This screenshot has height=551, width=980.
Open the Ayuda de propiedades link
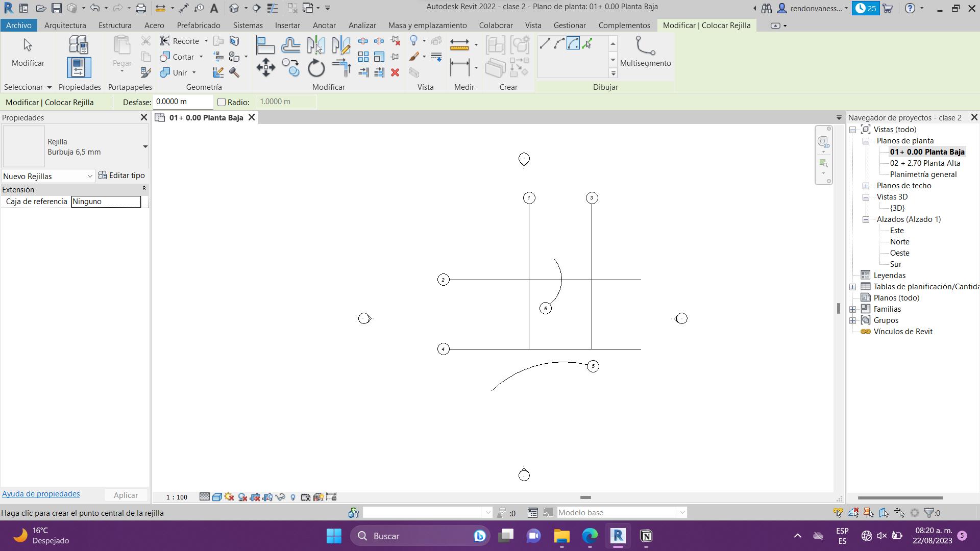tap(41, 494)
